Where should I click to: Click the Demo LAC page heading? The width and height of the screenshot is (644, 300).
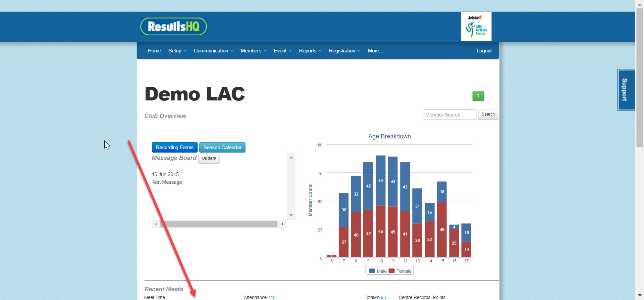[195, 94]
